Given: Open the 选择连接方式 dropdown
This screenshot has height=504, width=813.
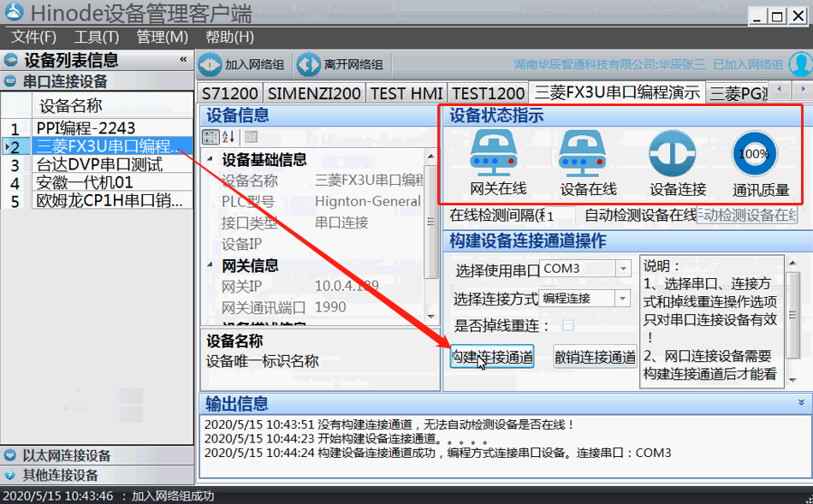Looking at the screenshot, I should coord(622,298).
